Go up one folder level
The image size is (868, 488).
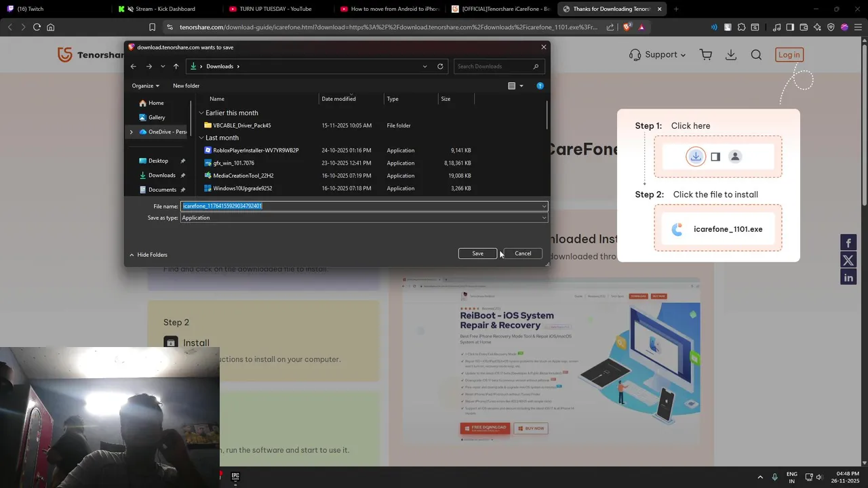click(176, 66)
